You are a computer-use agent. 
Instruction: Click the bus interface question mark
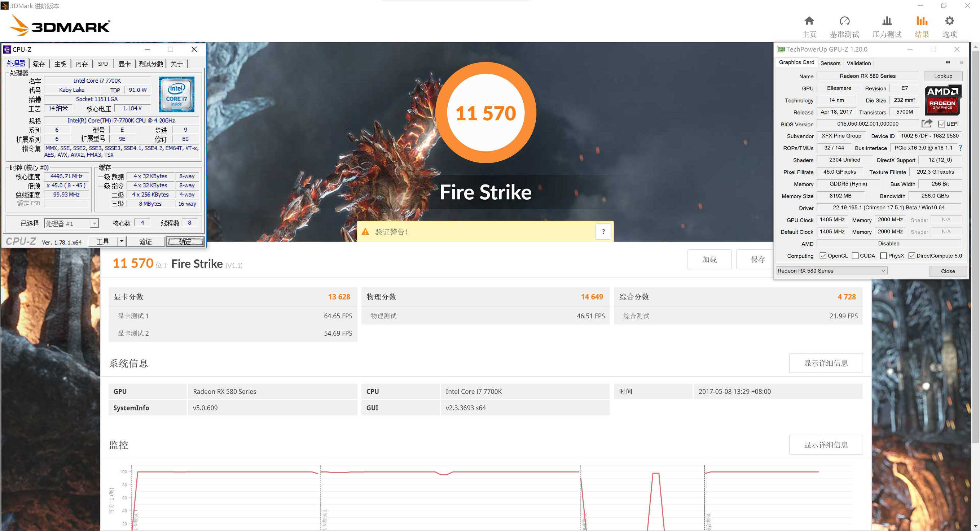point(960,148)
